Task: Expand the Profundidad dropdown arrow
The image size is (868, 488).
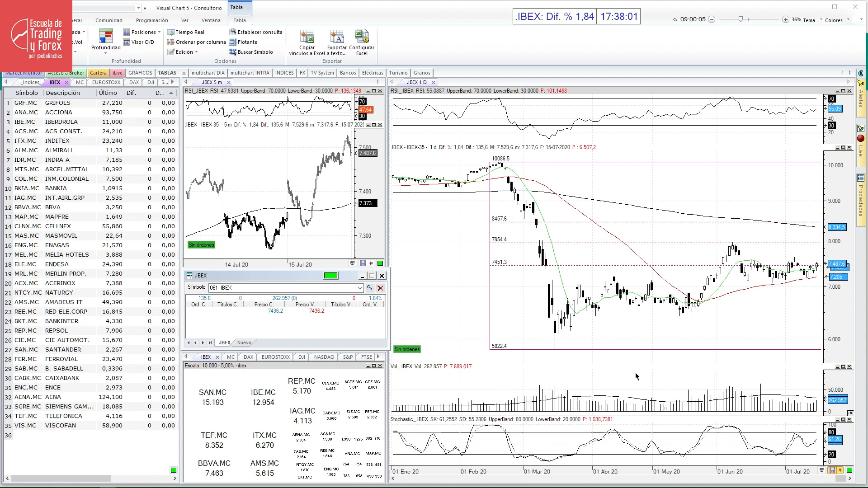Action: [106, 53]
